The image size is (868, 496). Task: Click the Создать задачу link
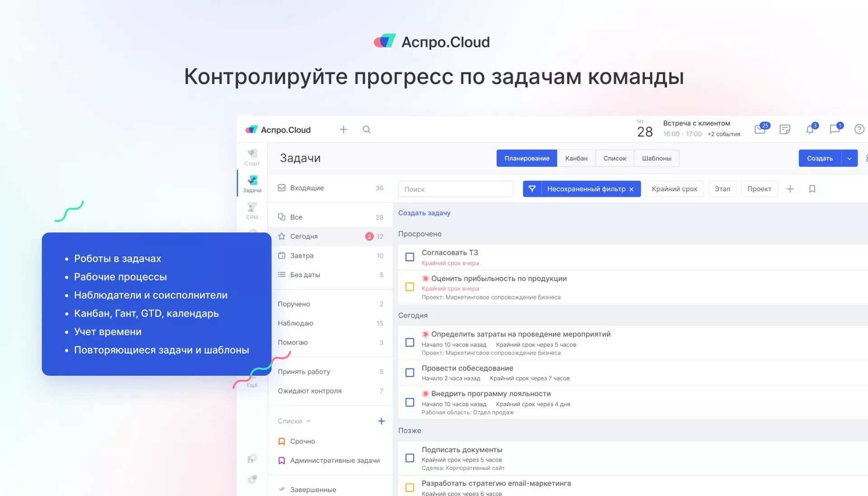(x=424, y=213)
